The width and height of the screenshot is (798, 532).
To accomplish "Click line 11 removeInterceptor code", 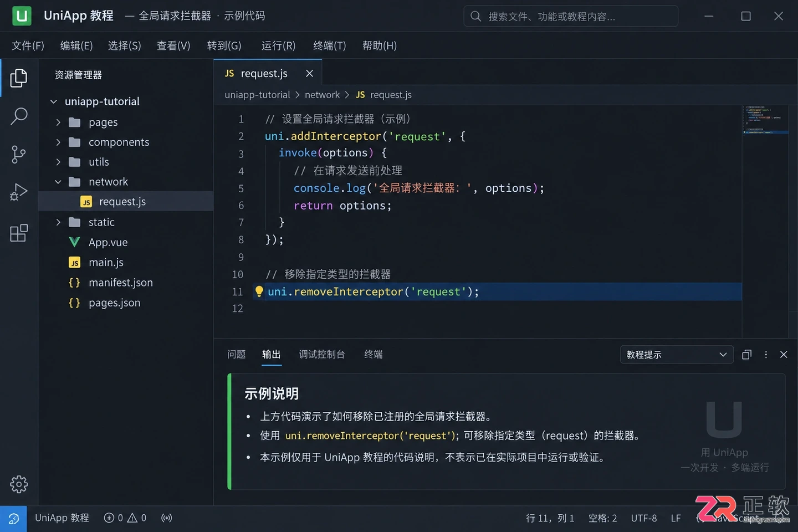I will click(374, 291).
